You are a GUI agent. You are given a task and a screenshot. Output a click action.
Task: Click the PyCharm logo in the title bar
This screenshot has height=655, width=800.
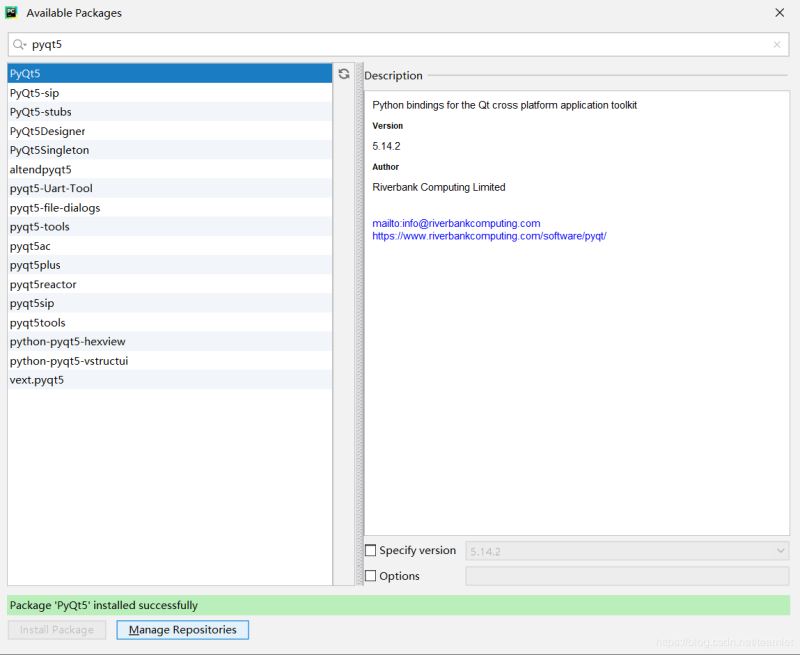point(11,13)
